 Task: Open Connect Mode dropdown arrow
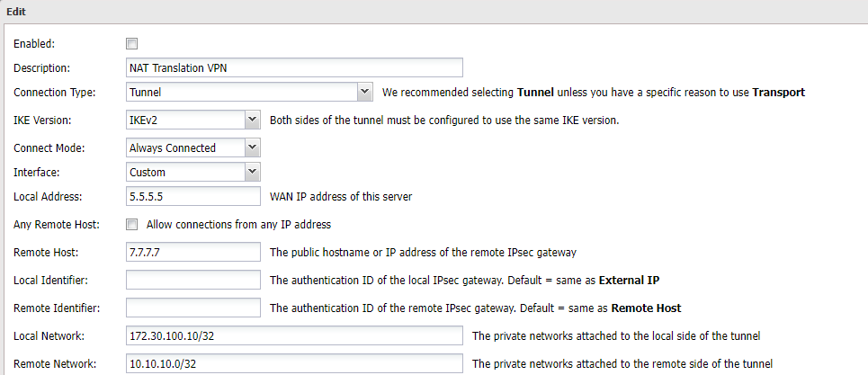tap(253, 147)
